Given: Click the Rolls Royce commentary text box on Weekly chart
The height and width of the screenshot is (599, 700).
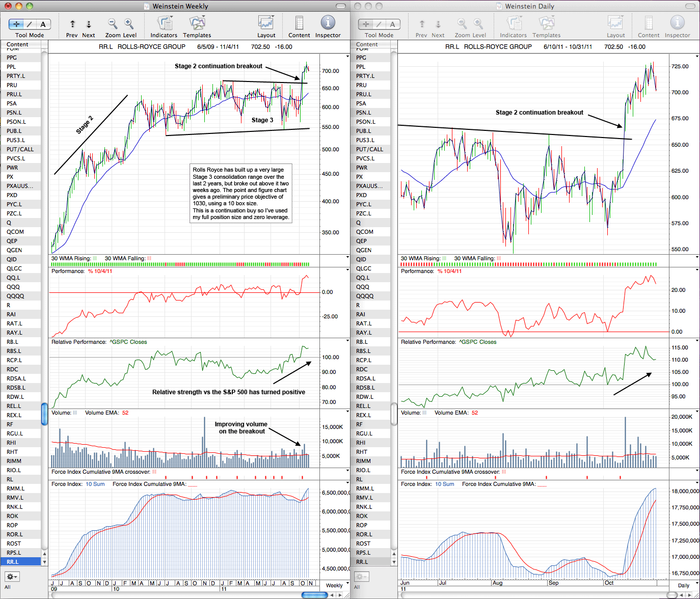Looking at the screenshot, I should 241,194.
